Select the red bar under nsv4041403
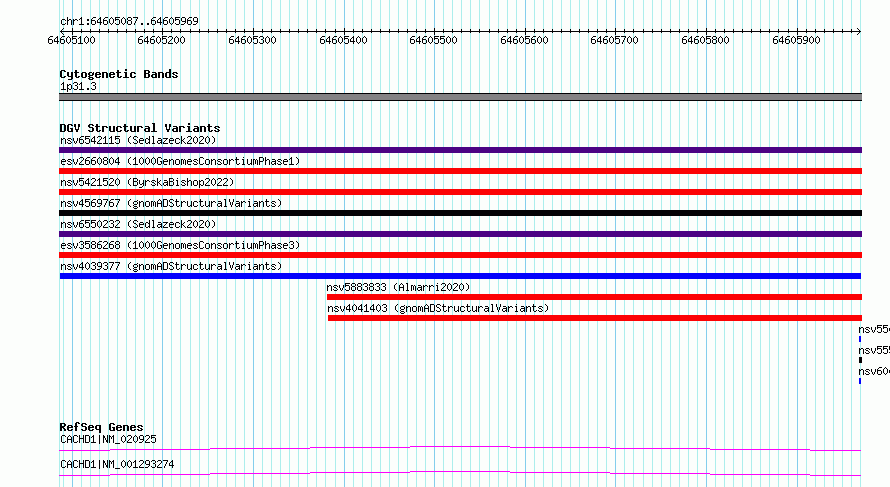 pyautogui.click(x=595, y=318)
